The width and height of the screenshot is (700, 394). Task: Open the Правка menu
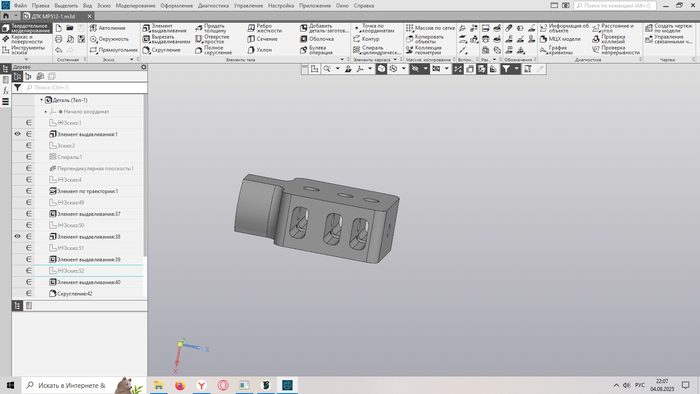[41, 6]
